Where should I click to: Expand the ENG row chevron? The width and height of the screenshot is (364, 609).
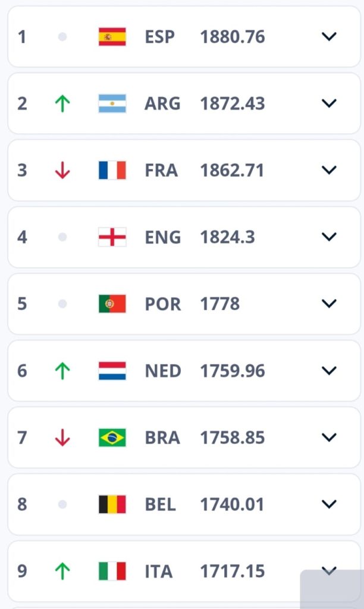pos(329,237)
